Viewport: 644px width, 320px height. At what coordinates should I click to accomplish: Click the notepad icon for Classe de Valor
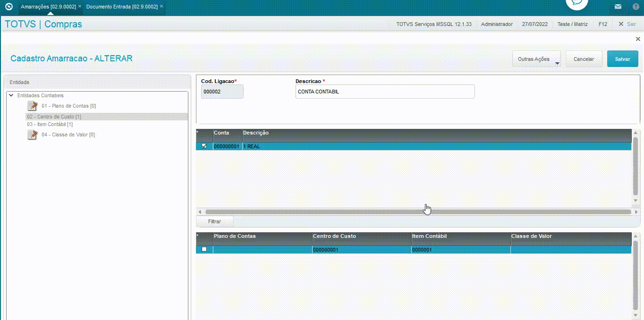coord(33,135)
